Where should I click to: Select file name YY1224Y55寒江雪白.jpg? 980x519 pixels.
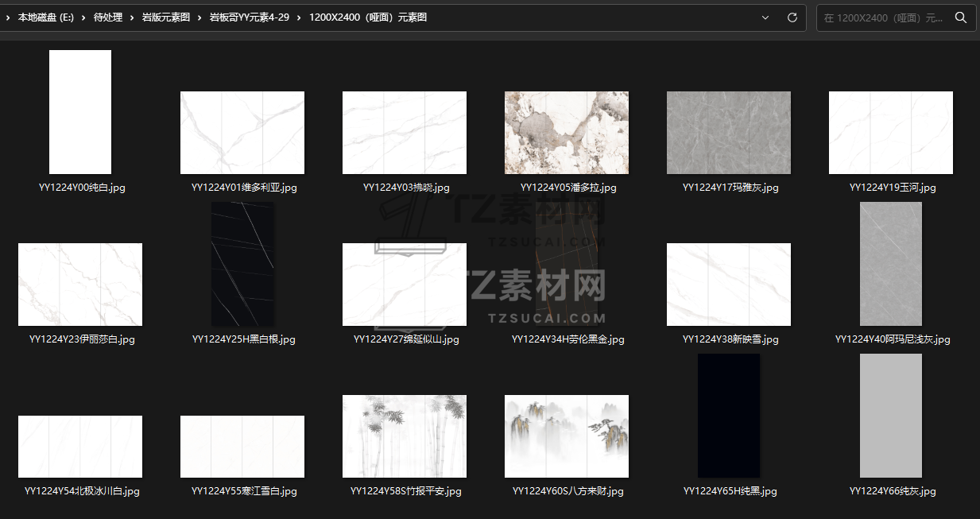[x=244, y=491]
